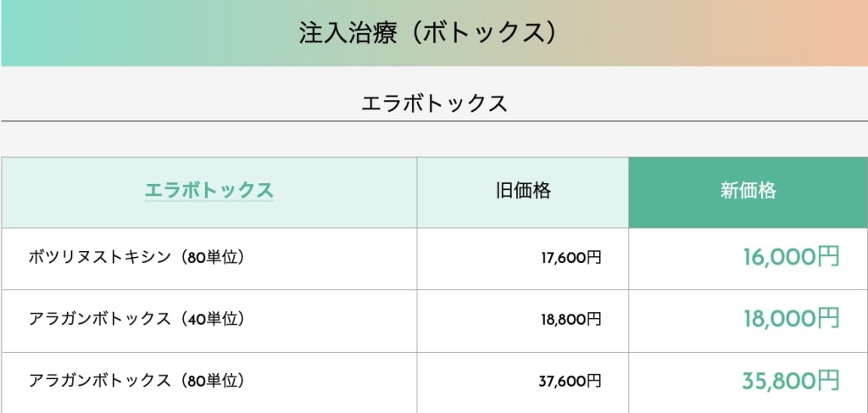
Task: Select the アラガンボトックス（40単位） row label
Action: 136,320
